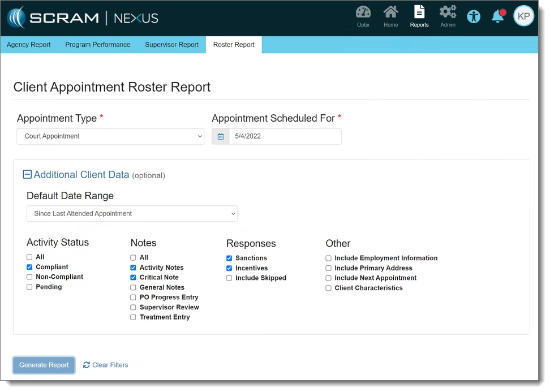The width and height of the screenshot is (550, 392).
Task: Collapse the Additional Client Data section
Action: 27,175
